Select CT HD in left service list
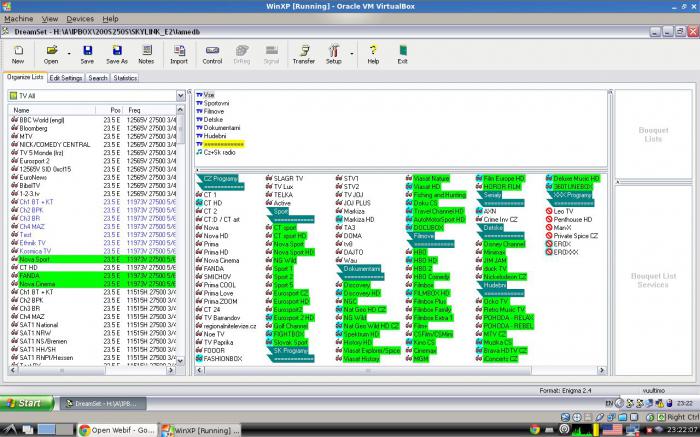The image size is (700, 437). (92, 267)
